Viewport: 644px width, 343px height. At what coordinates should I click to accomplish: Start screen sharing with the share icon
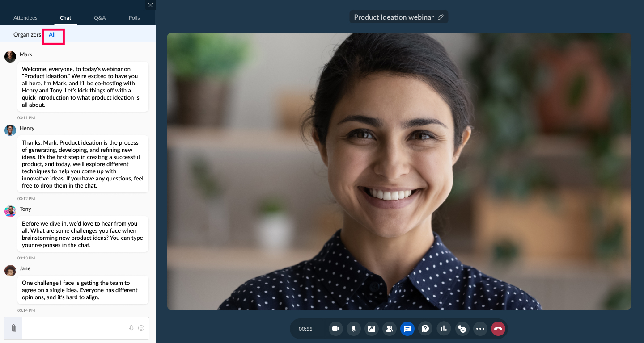(x=372, y=329)
